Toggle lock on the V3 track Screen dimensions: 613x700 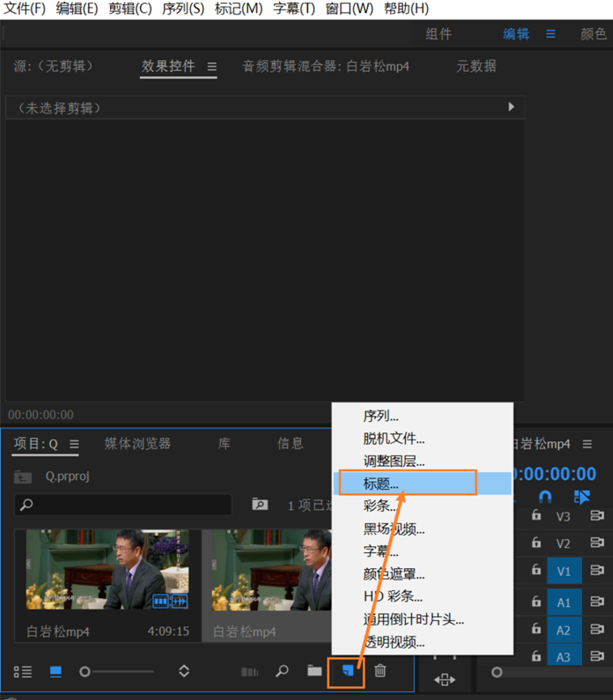(x=535, y=515)
